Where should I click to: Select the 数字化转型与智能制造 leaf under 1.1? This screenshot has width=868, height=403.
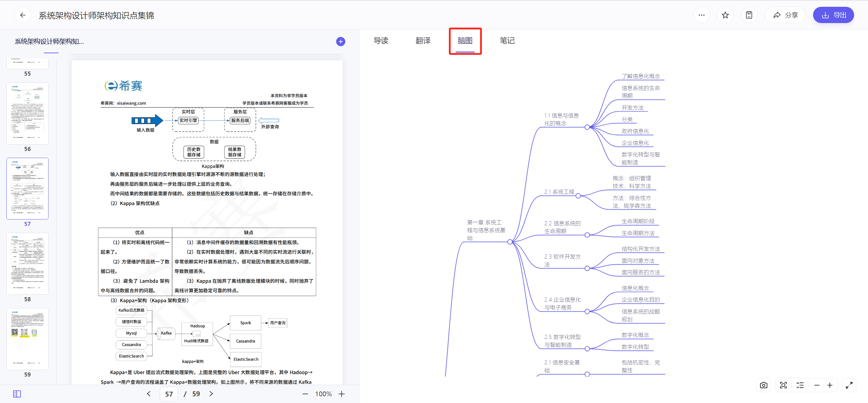pyautogui.click(x=641, y=158)
